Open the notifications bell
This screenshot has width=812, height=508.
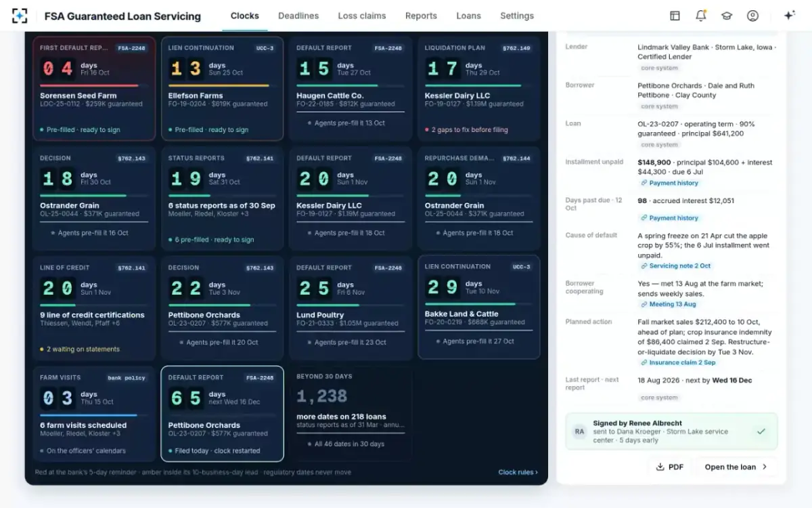[701, 16]
